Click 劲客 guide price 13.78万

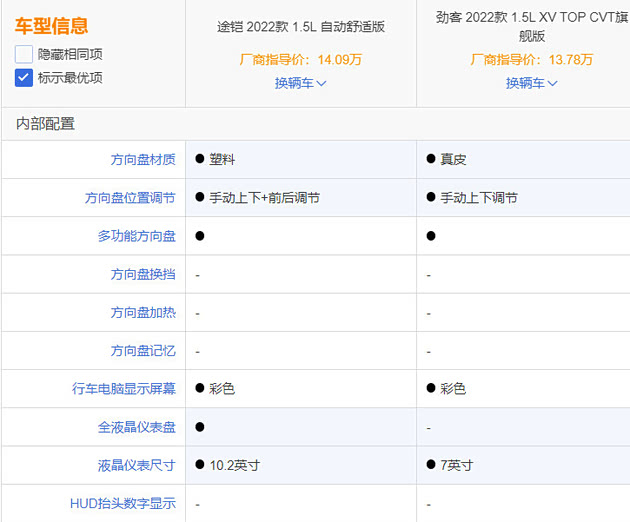[x=532, y=60]
